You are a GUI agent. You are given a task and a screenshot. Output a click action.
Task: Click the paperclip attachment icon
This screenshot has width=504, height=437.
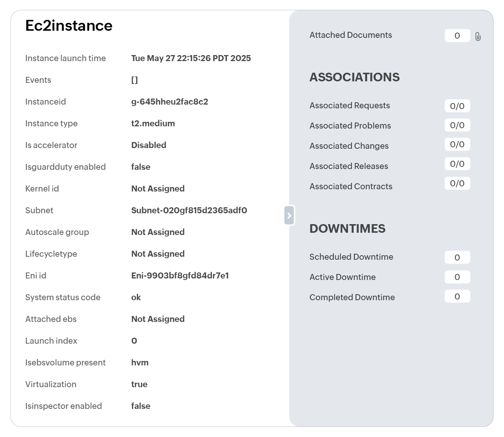click(x=478, y=36)
